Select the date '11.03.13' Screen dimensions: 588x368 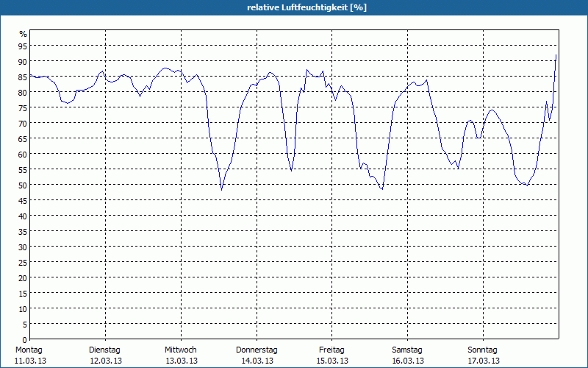30,361
